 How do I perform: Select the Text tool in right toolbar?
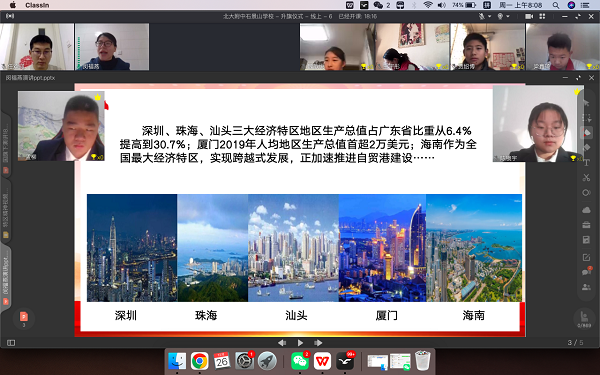(x=586, y=163)
